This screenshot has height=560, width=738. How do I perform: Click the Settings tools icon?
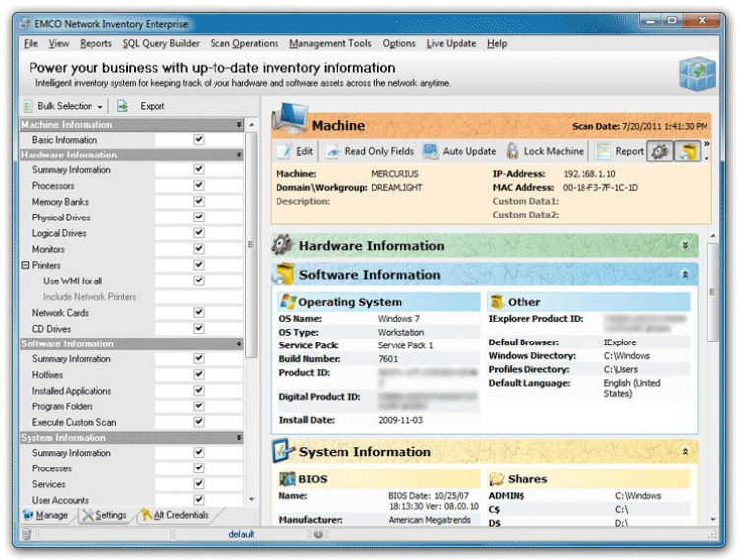[88, 515]
